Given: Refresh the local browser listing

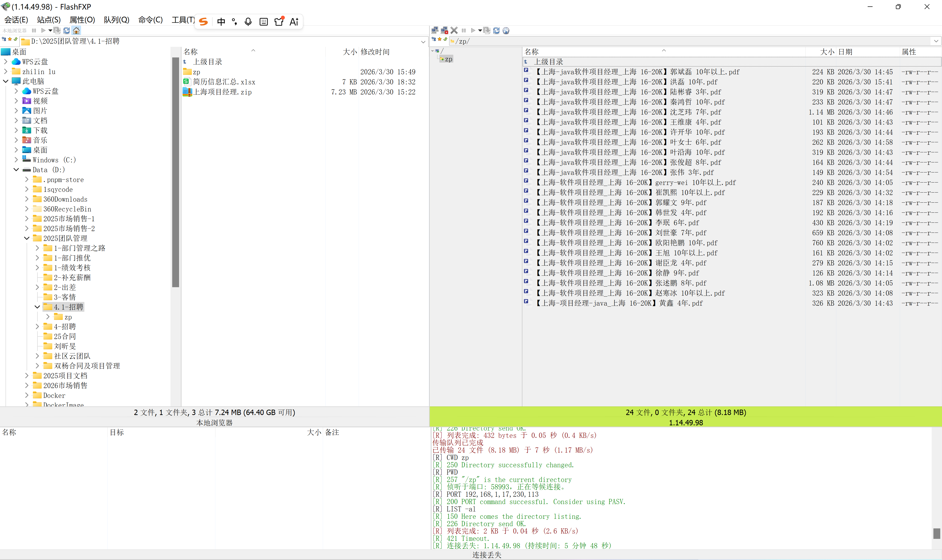Looking at the screenshot, I should click(x=66, y=30).
